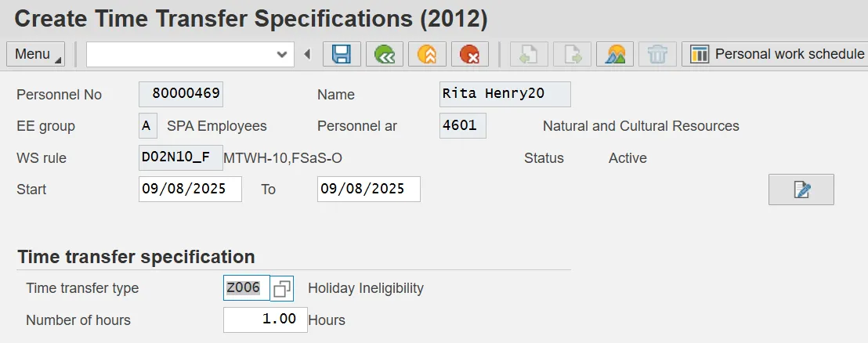The height and width of the screenshot is (343, 868).
Task: Click the pencil edit icon button
Action: (801, 190)
